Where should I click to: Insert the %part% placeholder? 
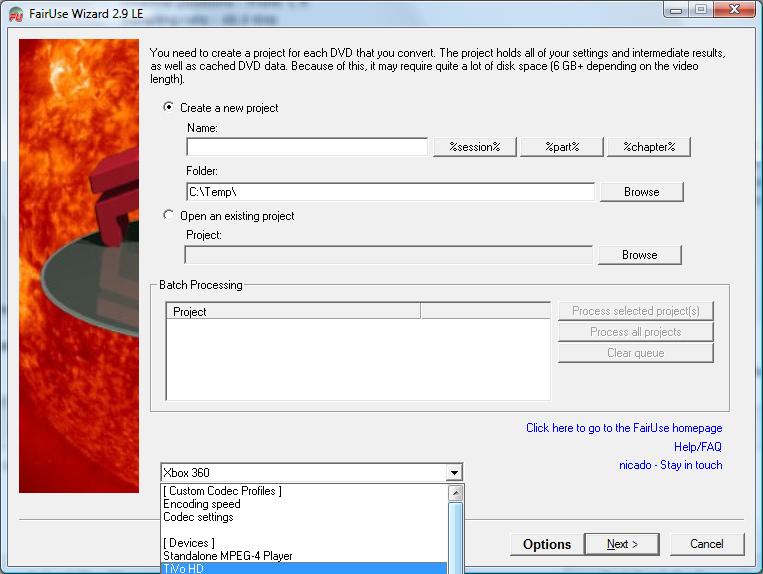[x=562, y=147]
